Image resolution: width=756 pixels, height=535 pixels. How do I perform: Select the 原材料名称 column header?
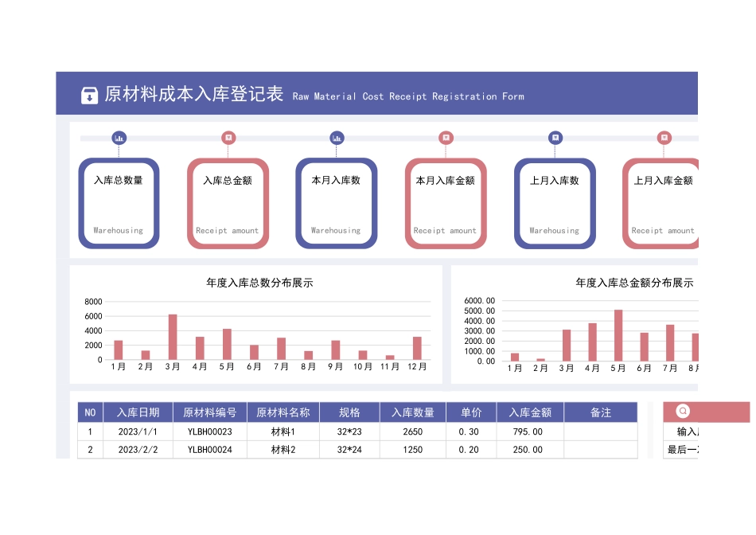coord(283,412)
